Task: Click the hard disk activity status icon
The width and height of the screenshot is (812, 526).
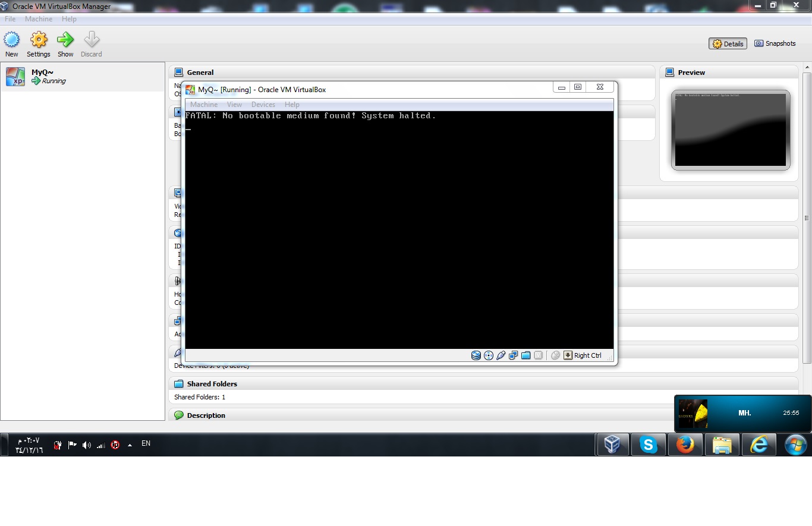Action: pos(476,355)
